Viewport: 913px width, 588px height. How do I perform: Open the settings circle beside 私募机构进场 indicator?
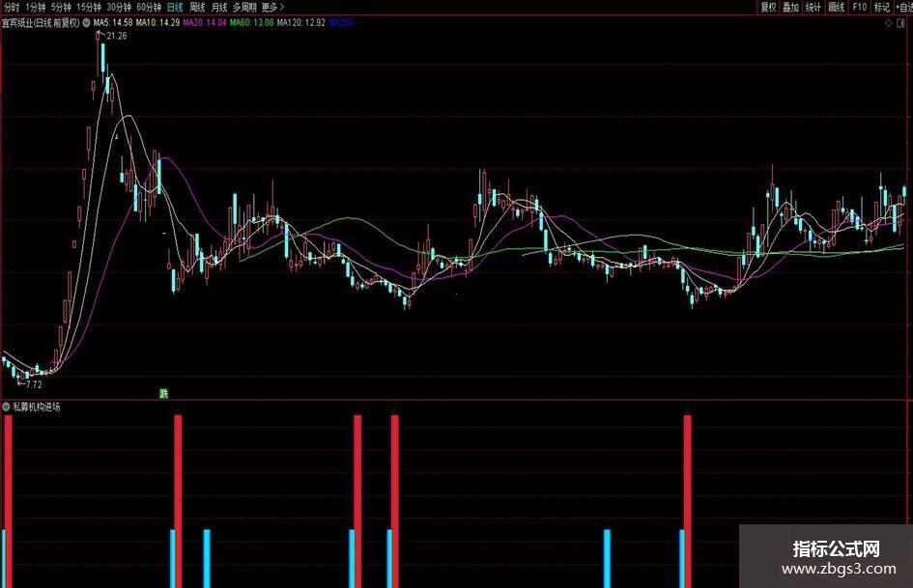point(7,406)
